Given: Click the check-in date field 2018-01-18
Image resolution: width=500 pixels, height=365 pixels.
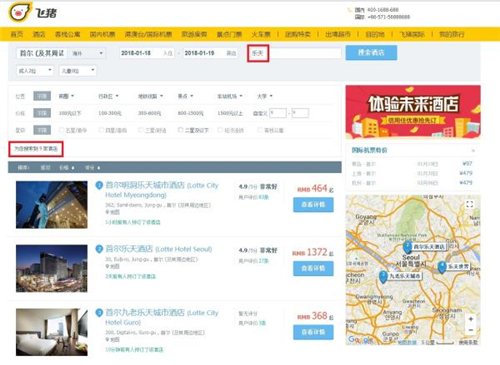Looking at the screenshot, I should pos(147,53).
